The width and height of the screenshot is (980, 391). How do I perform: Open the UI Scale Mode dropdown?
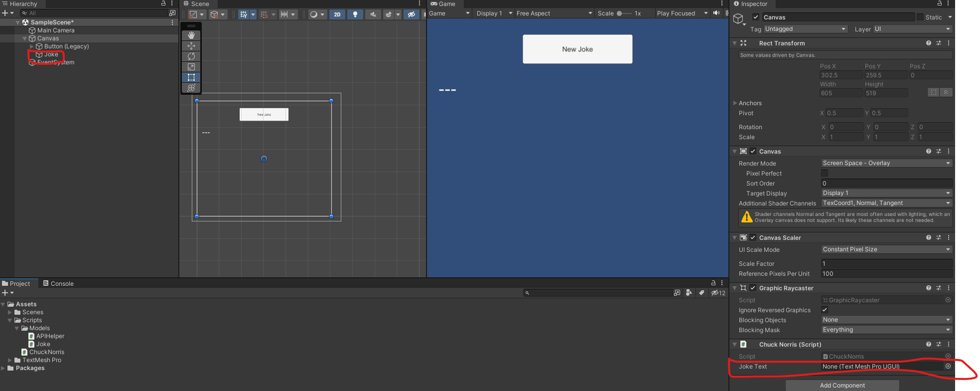[x=886, y=250]
